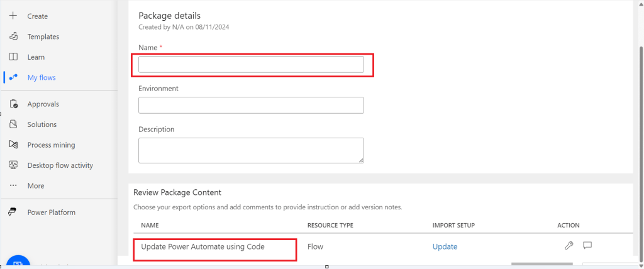Select the My flows icon

pyautogui.click(x=13, y=77)
